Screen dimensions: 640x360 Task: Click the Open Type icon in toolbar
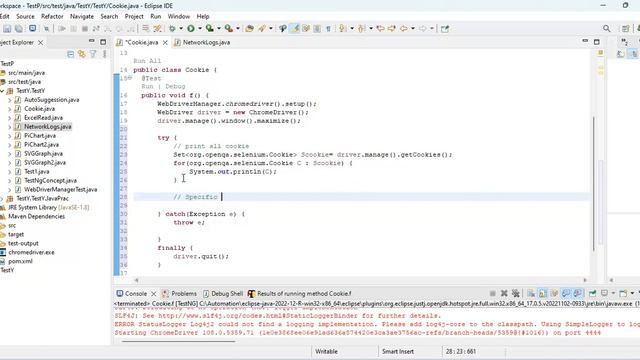tap(249, 29)
